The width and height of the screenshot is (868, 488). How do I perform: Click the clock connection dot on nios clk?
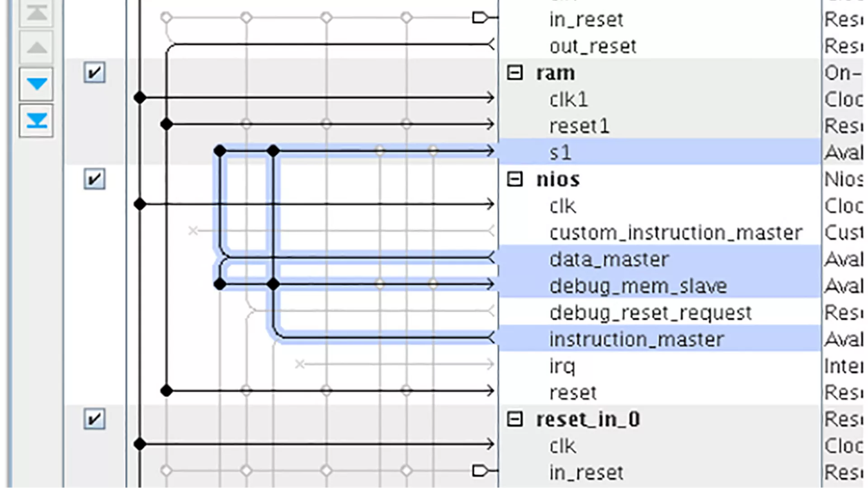(140, 204)
